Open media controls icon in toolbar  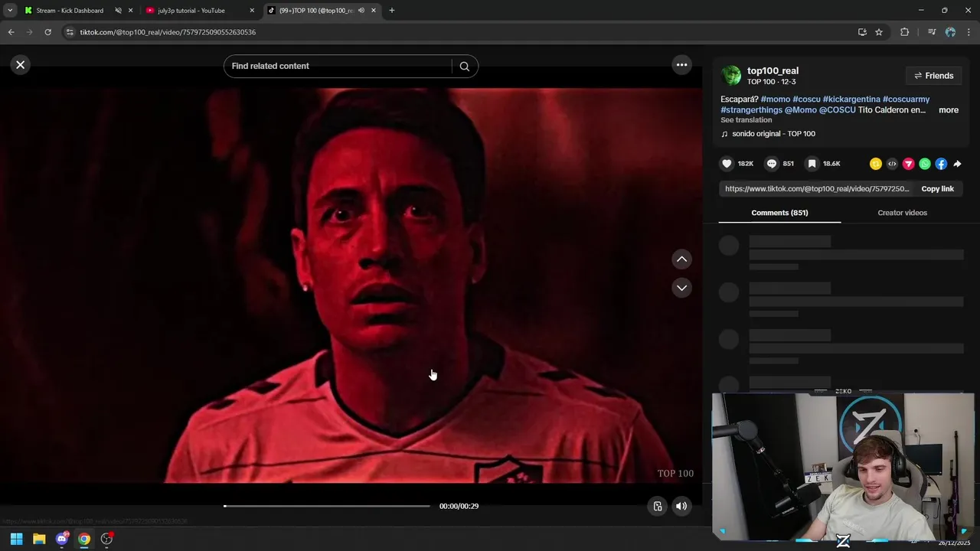pyautogui.click(x=932, y=32)
